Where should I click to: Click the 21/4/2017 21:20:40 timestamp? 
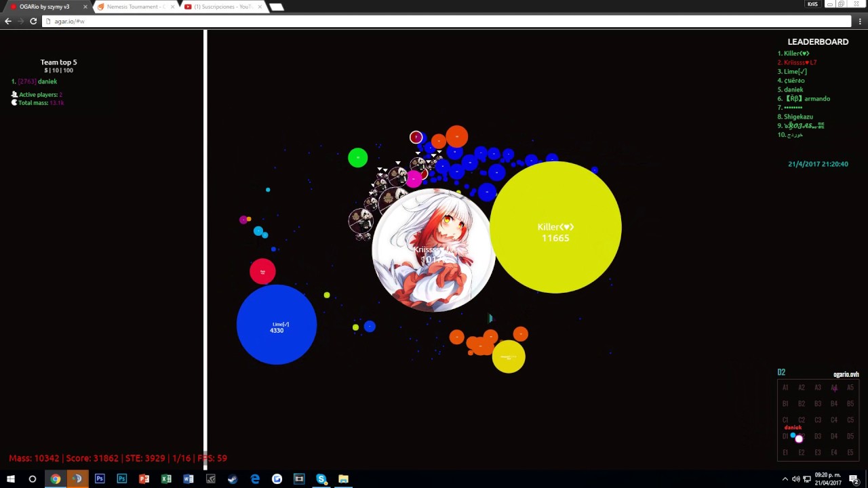pyautogui.click(x=818, y=164)
